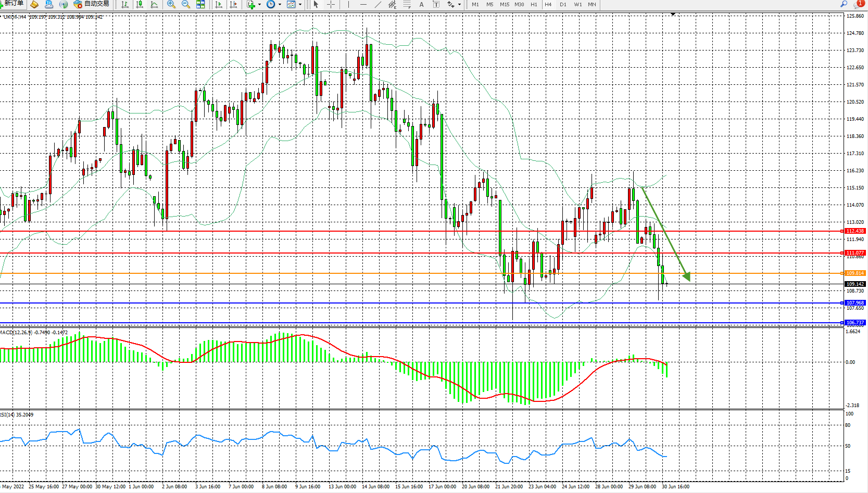This screenshot has width=868, height=493.
Task: Open the chart templates dropdown arrow
Action: tap(300, 4)
